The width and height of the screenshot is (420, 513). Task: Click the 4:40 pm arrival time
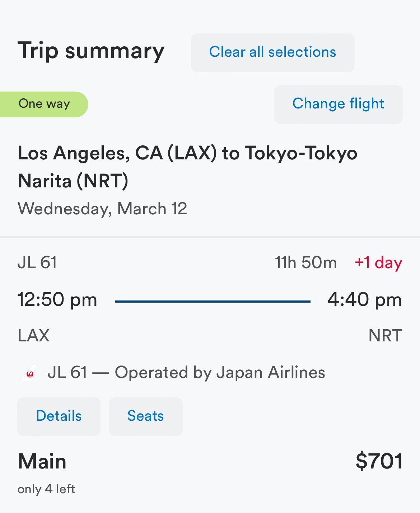365,299
